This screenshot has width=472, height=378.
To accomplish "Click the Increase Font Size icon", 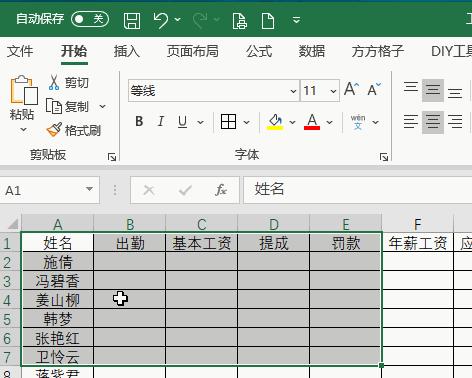I will (x=352, y=89).
